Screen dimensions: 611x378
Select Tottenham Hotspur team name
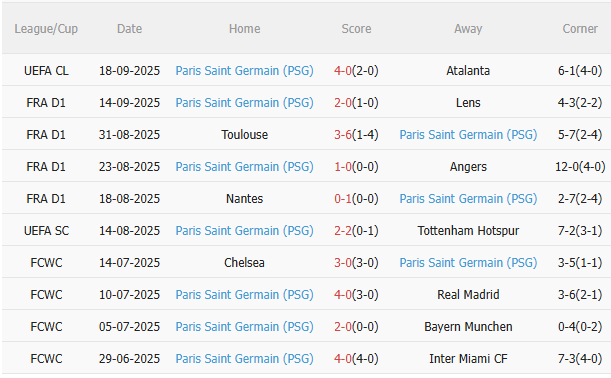[468, 230]
